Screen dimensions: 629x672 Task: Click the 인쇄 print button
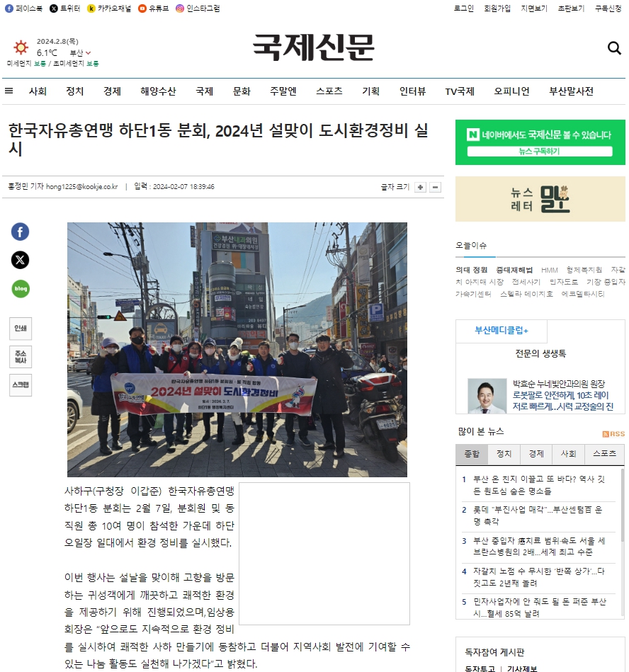point(21,329)
